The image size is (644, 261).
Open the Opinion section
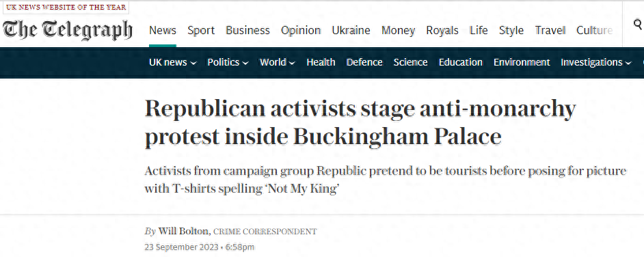pyautogui.click(x=301, y=30)
